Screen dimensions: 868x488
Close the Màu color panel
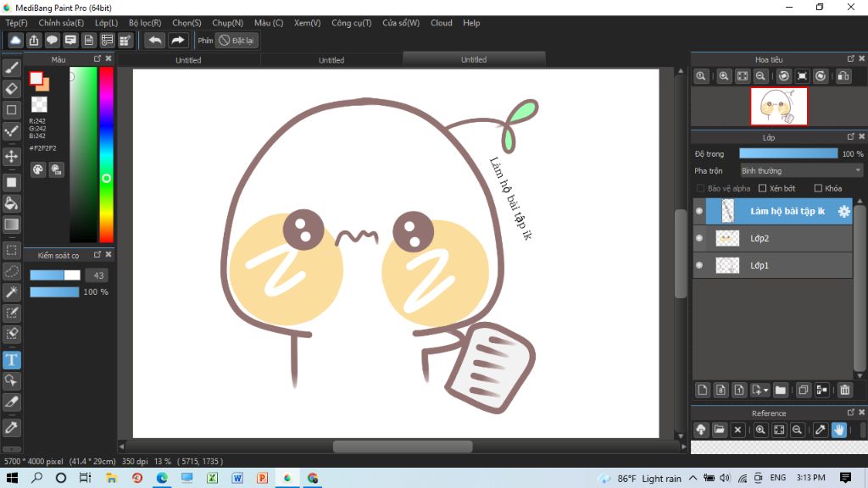[x=108, y=58]
